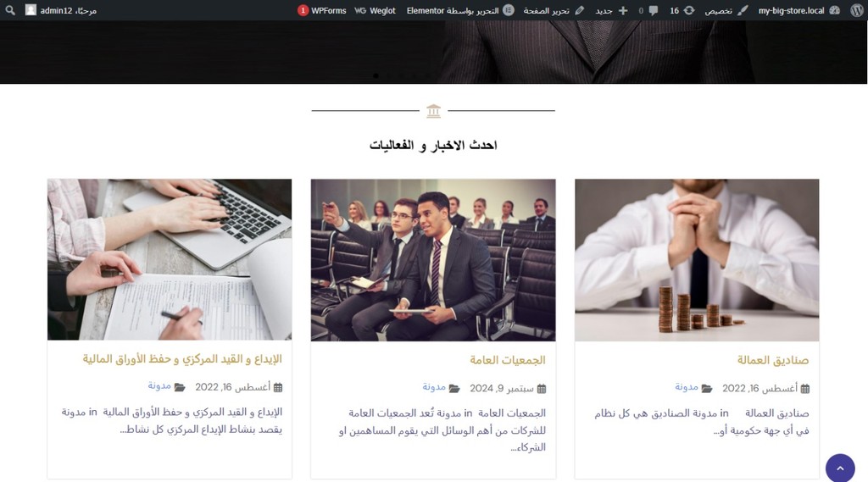Click the admin12 user avatar
868x482 pixels.
[x=31, y=10]
